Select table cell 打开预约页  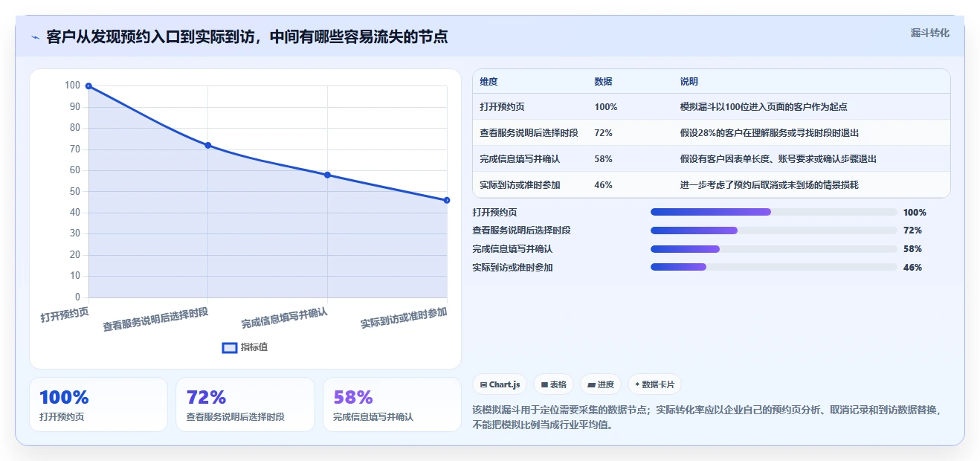click(x=502, y=107)
